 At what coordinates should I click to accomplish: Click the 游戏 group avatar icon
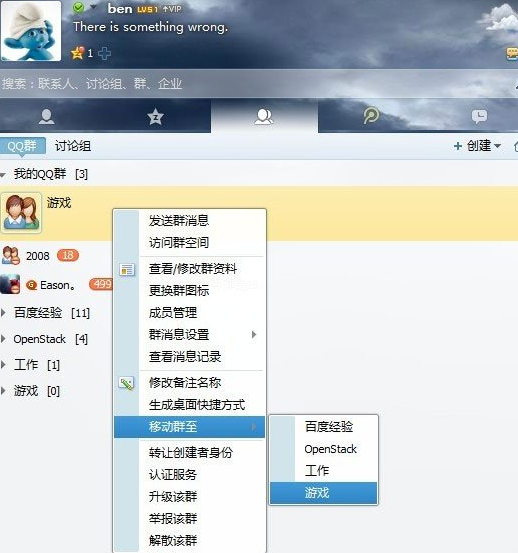click(x=21, y=213)
